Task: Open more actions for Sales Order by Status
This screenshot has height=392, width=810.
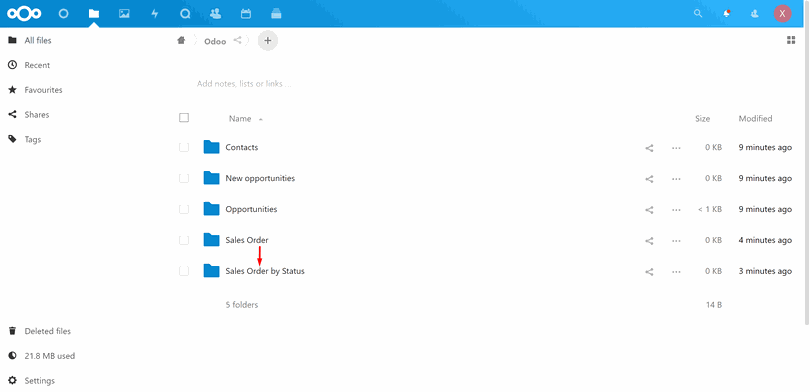Action: pyautogui.click(x=676, y=272)
